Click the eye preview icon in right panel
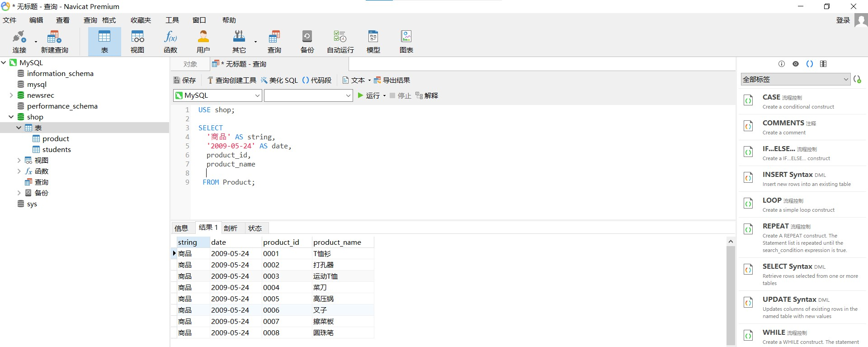 796,64
